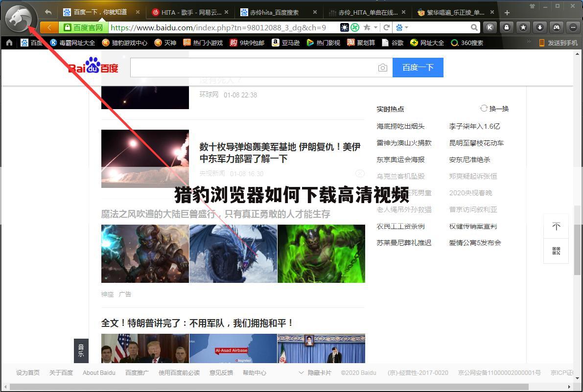Click the missile launch news thumbnail

(145, 159)
